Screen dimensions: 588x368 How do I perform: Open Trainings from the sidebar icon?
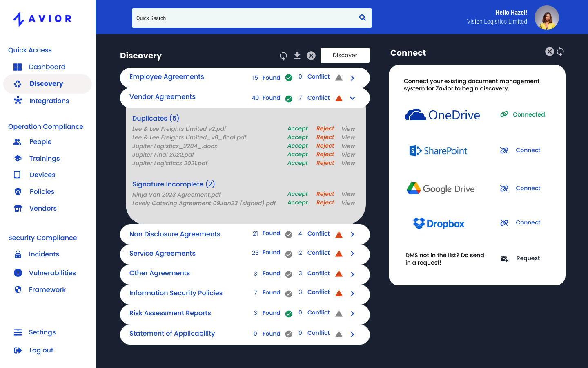(18, 158)
